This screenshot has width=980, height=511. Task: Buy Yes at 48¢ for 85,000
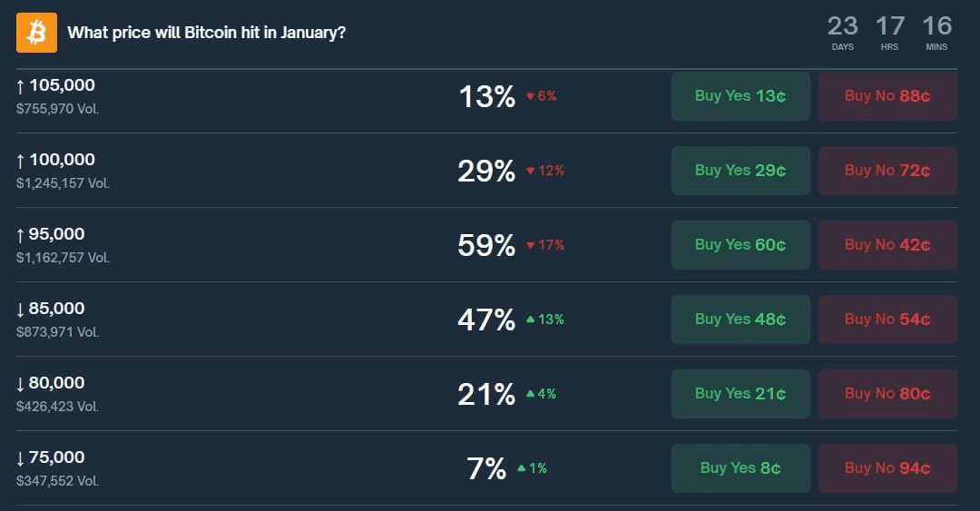(740, 319)
